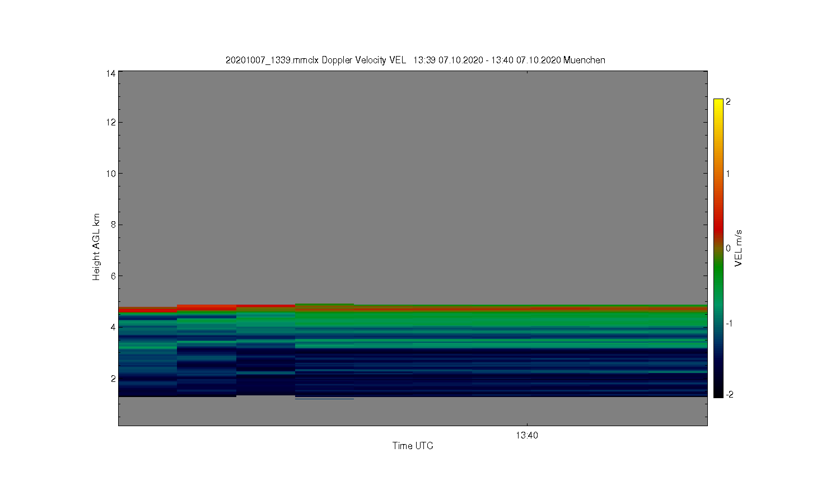This screenshot has width=840, height=504.
Task: Click the 10 tick label on height axis
Action: [x=110, y=174]
